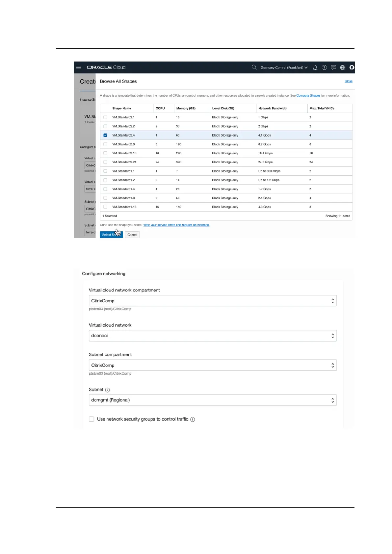Open the Virtual cloud network dconoci dropdown
392x554 pixels.
pos(213,336)
